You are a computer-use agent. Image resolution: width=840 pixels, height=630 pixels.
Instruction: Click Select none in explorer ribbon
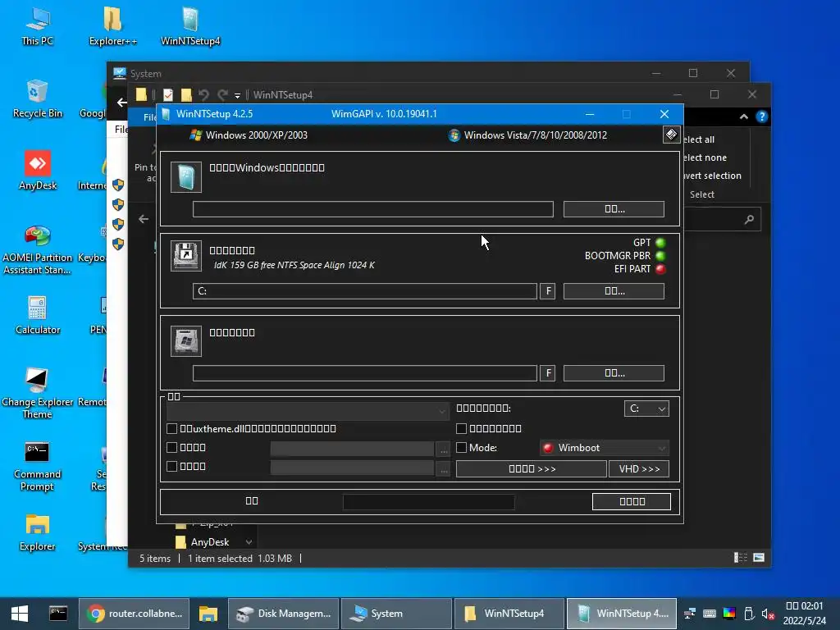705,157
